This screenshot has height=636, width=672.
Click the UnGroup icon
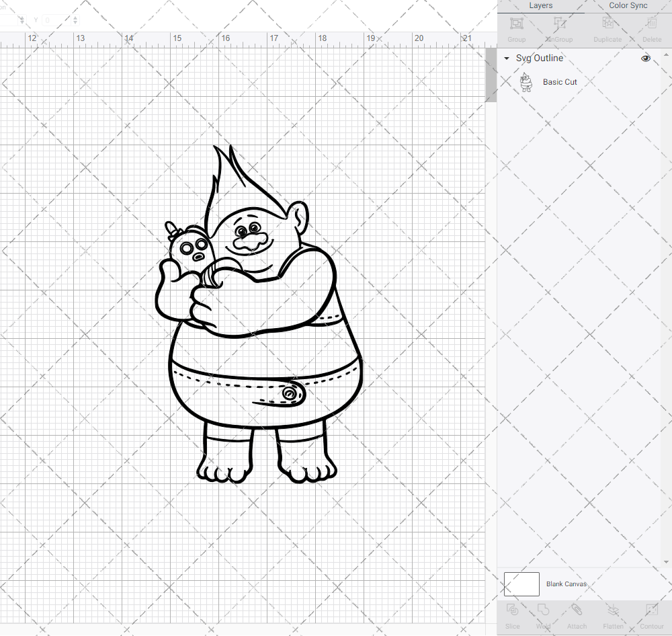(558, 27)
